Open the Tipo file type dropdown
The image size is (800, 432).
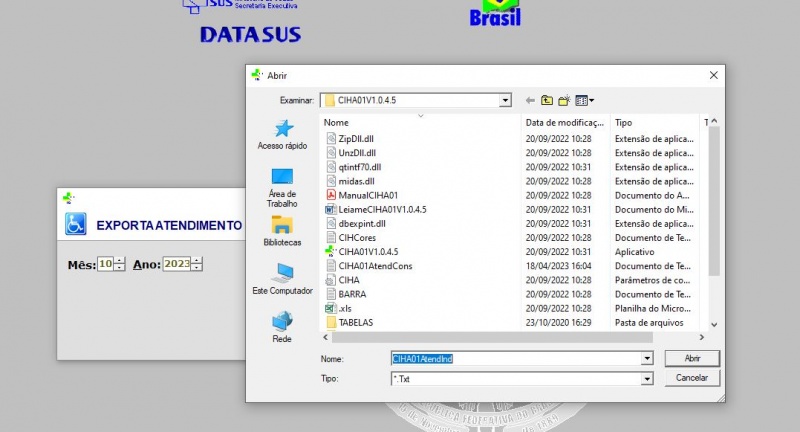click(x=647, y=379)
